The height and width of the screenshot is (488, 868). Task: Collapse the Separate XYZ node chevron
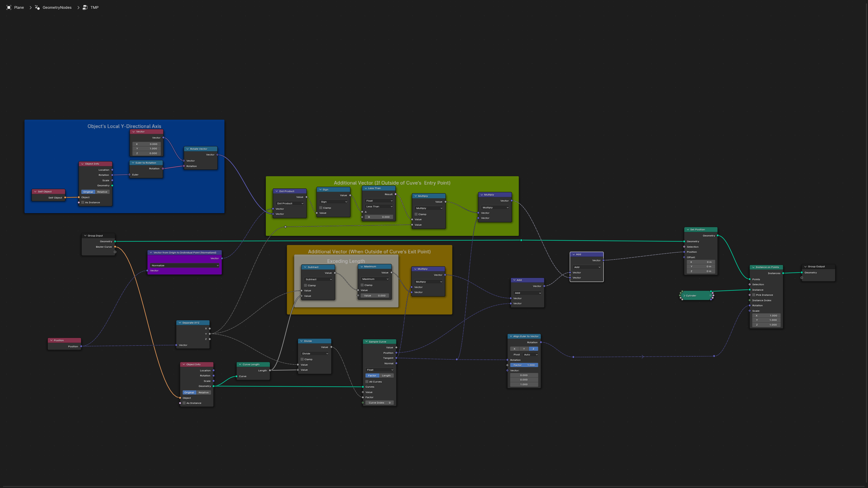point(180,323)
